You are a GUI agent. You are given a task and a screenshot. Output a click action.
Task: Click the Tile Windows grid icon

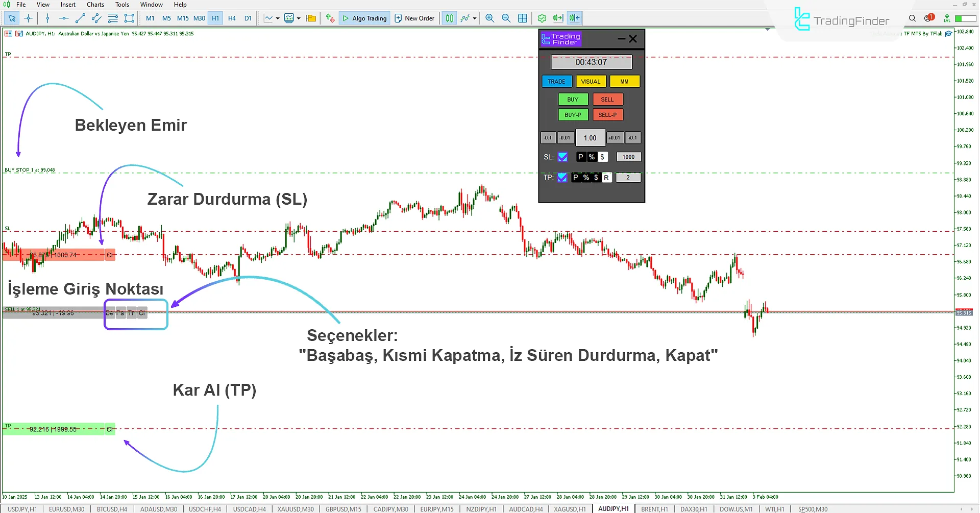522,18
